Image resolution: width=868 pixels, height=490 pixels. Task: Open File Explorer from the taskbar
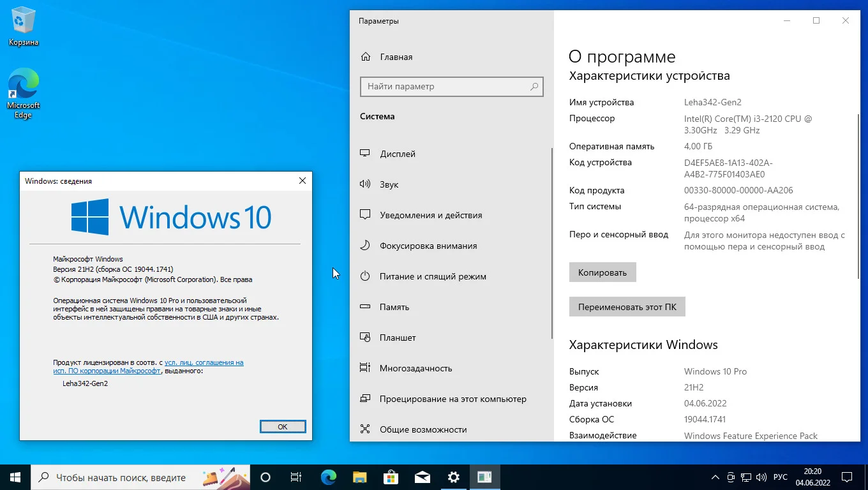[359, 477]
